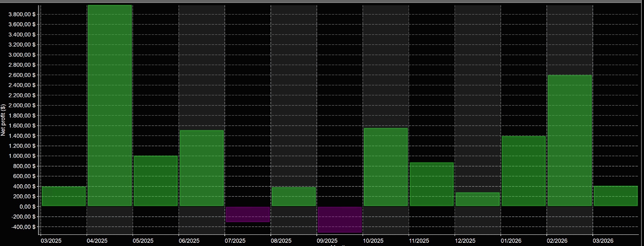
Task: Select the green bar for 01/2026
Action: point(524,171)
